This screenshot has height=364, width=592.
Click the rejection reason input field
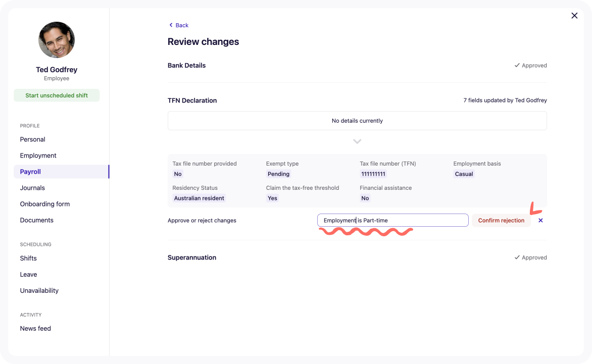coord(392,220)
